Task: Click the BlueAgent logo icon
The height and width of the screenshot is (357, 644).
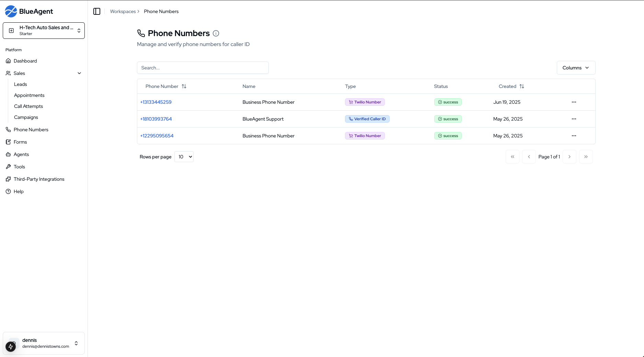Action: pyautogui.click(x=11, y=11)
